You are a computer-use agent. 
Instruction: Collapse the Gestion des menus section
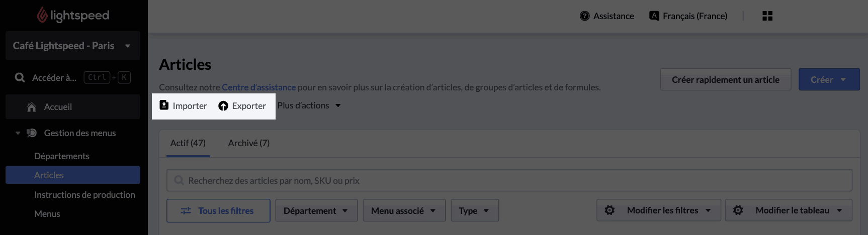click(18, 133)
